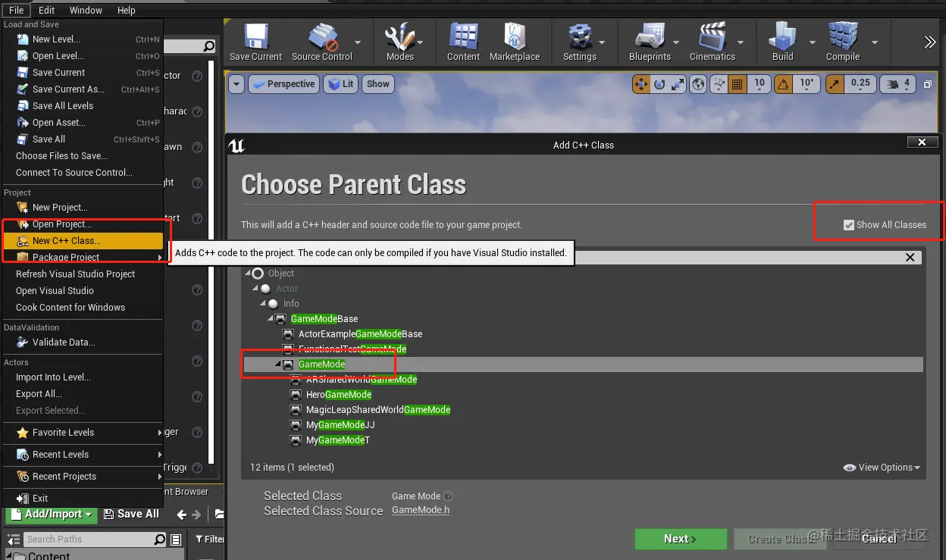Click the Blueprints toolbar icon

650,42
